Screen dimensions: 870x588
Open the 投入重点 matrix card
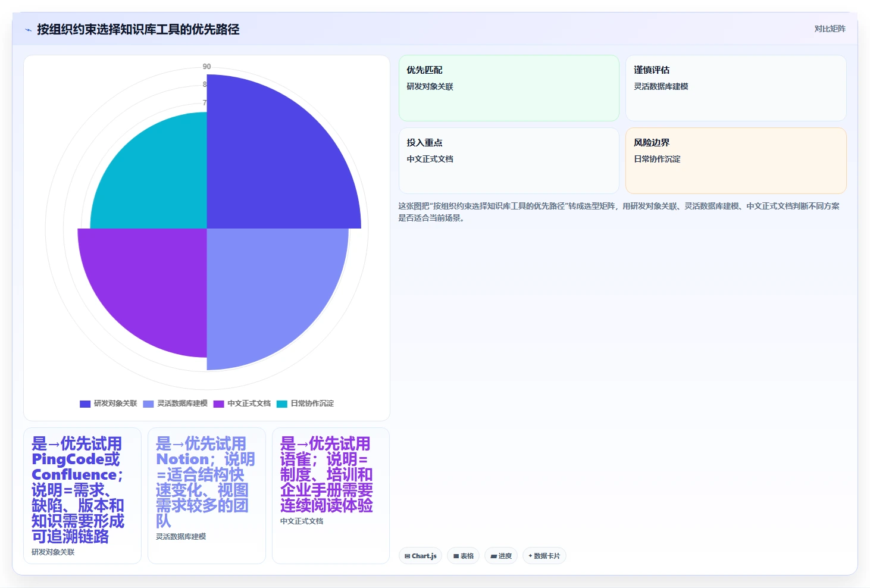click(x=509, y=161)
